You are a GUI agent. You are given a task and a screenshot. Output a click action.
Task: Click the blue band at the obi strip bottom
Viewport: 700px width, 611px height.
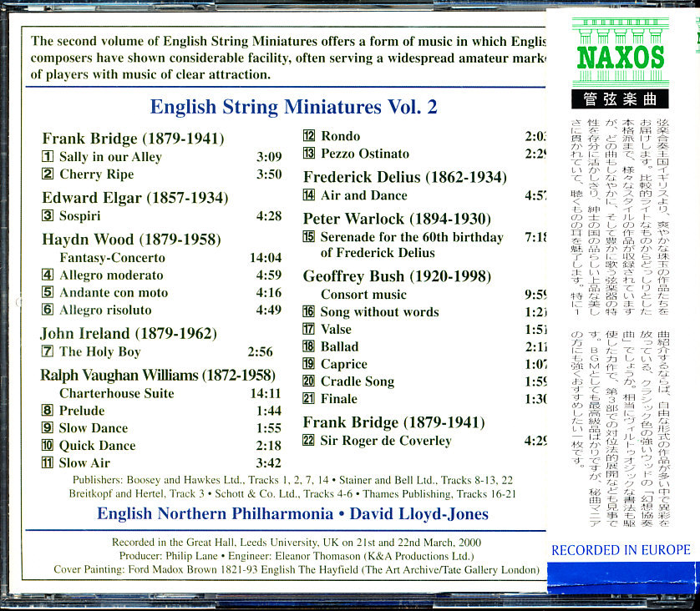pyautogui.click(x=621, y=578)
